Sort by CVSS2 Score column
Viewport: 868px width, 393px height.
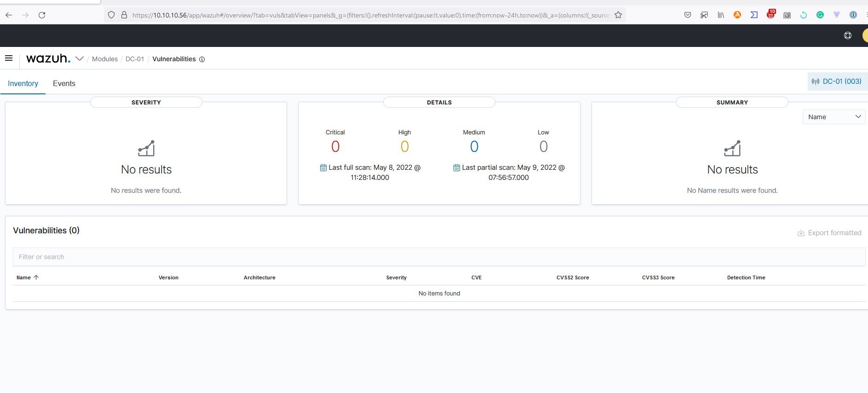pyautogui.click(x=573, y=277)
